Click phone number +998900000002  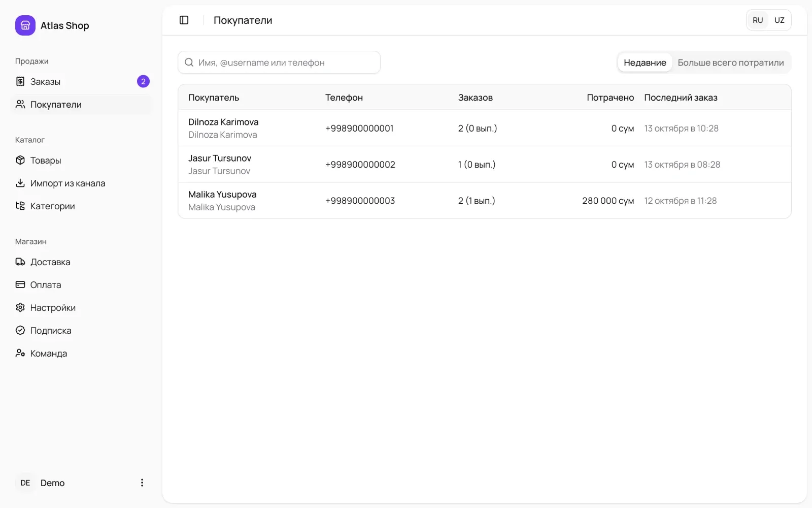point(360,164)
